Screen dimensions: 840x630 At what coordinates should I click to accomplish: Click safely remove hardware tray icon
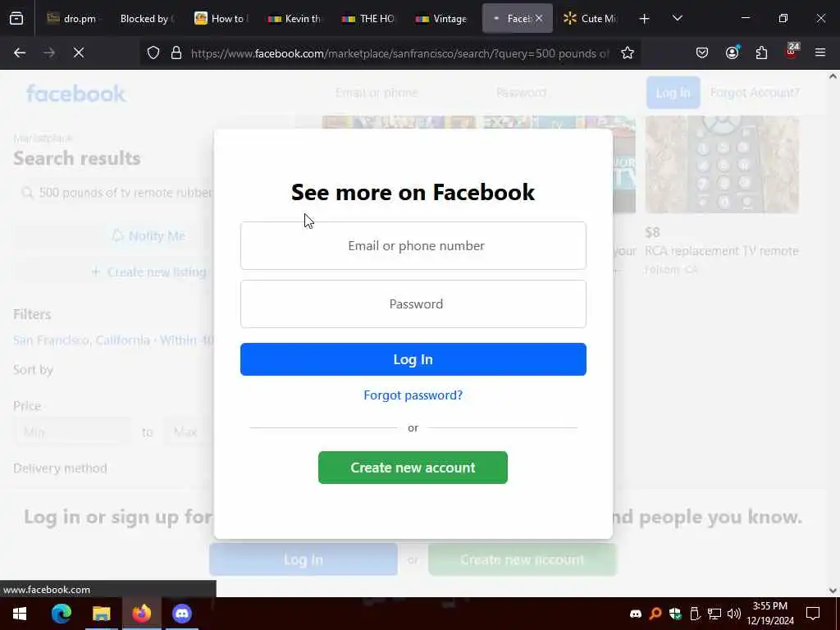(695, 614)
